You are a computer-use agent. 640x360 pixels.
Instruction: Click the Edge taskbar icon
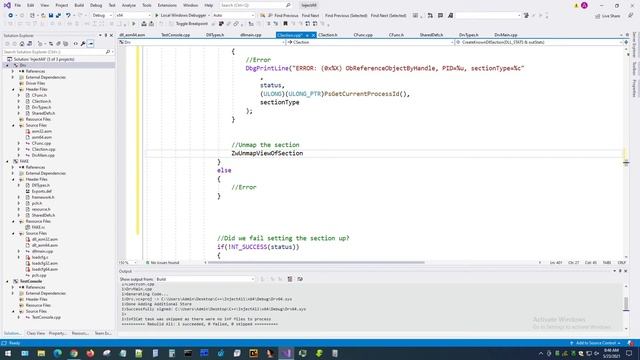pyautogui.click(x=58, y=353)
